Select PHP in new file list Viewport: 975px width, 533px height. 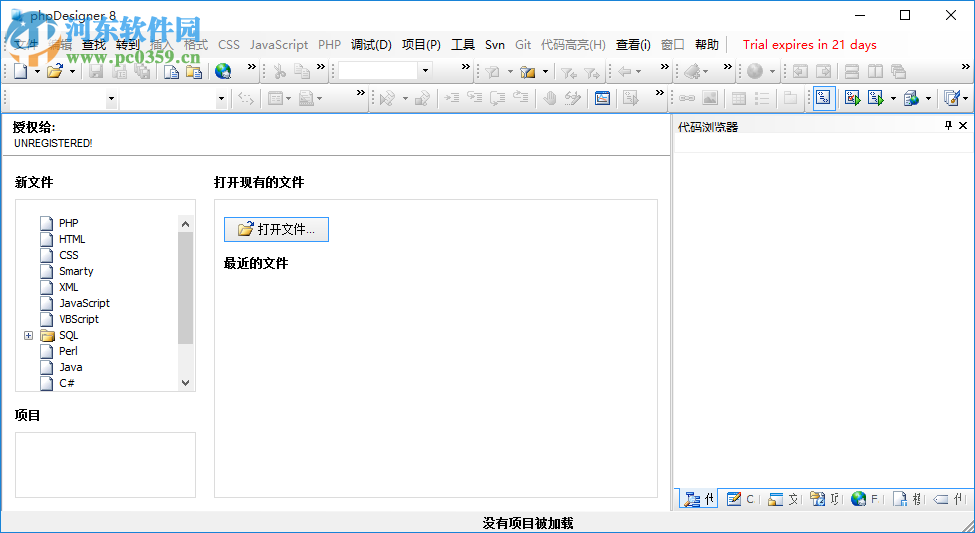68,223
